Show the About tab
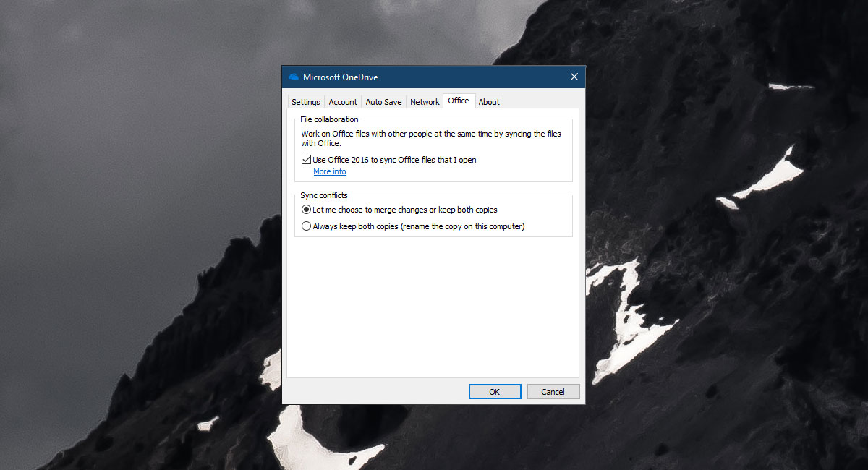This screenshot has width=868, height=470. click(489, 102)
